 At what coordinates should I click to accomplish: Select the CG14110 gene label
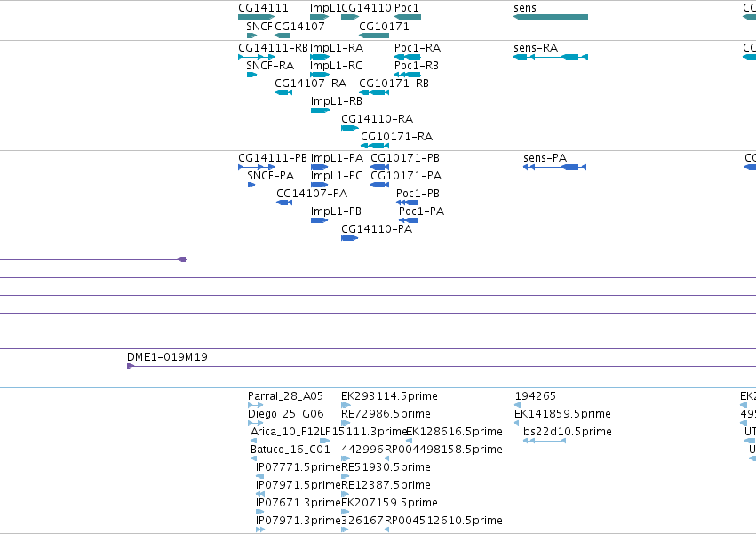(x=366, y=8)
